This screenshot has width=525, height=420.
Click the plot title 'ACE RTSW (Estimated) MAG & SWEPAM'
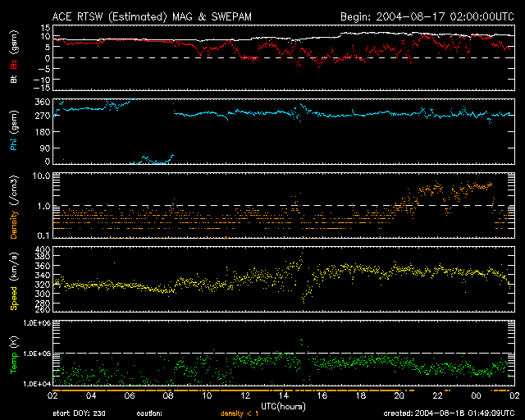[x=152, y=16]
